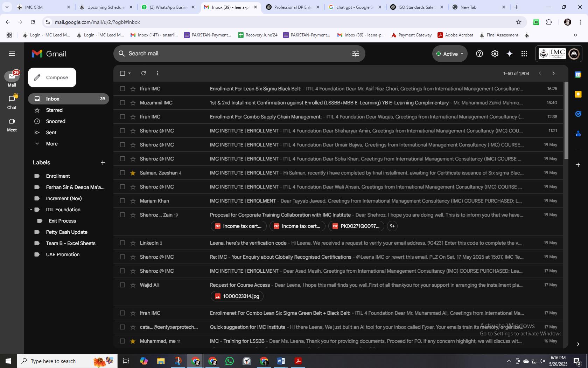Refresh the inbox list
The width and height of the screenshot is (588, 368).
[143, 73]
